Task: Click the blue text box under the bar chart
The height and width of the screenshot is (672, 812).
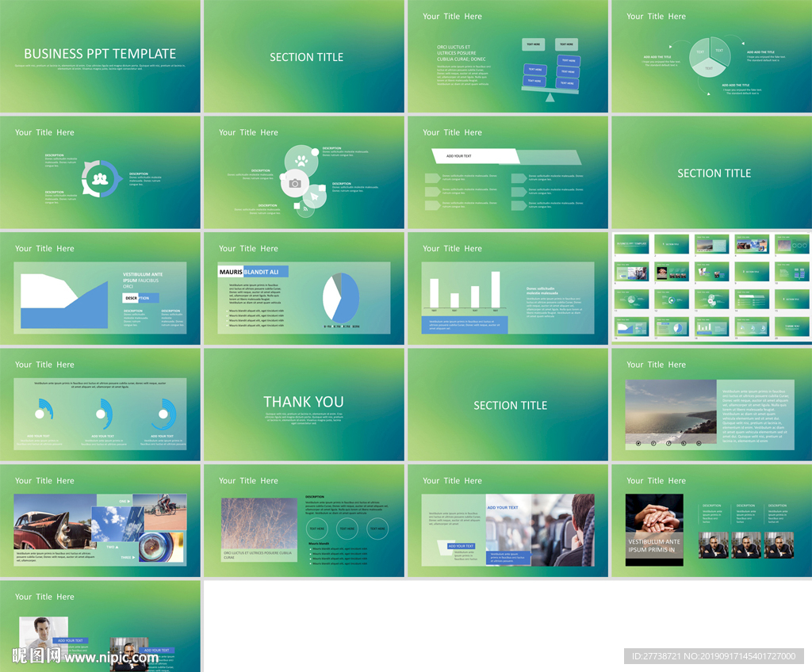Action: point(465,325)
